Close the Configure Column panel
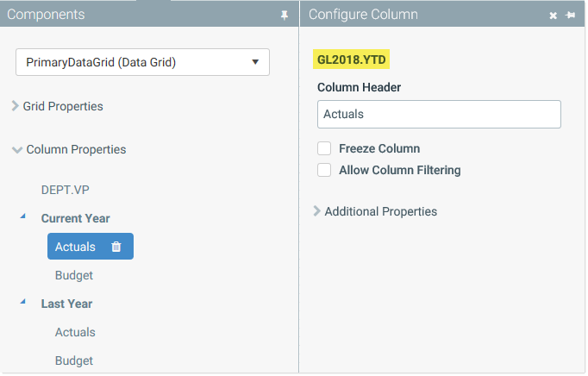588x376 pixels. pos(554,16)
